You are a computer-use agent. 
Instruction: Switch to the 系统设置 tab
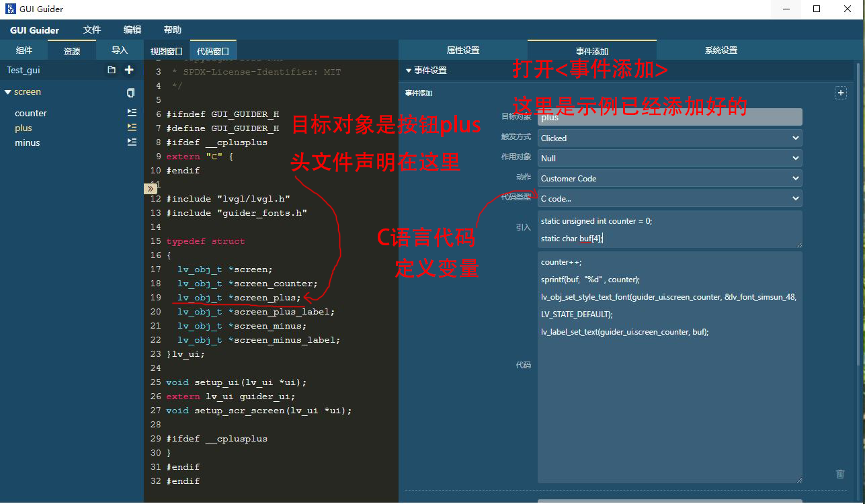[721, 50]
